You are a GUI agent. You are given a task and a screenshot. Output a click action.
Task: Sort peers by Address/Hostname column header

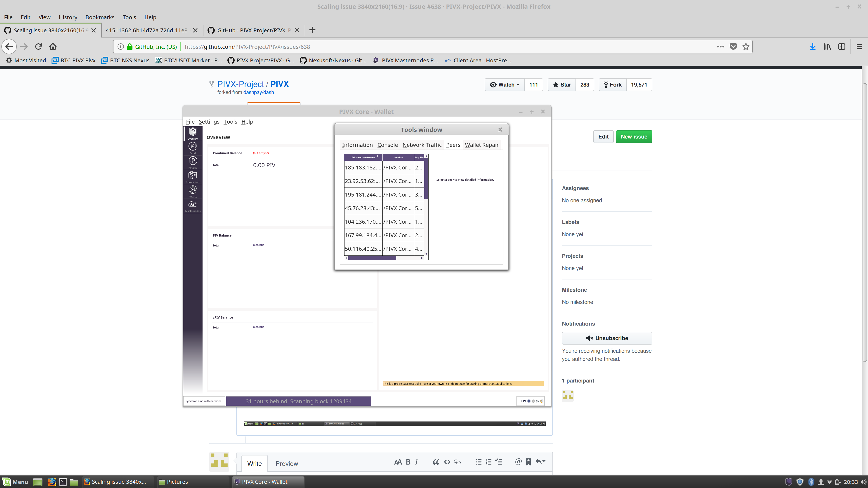(x=363, y=157)
